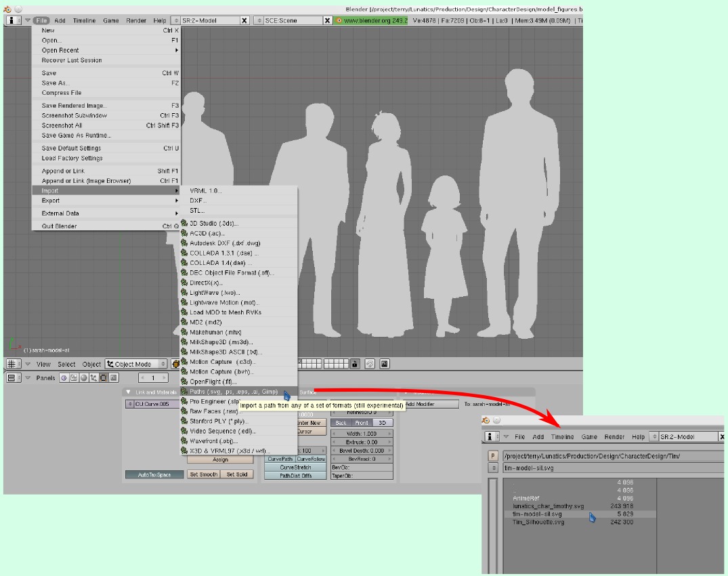Click the P parent directory button
This screenshot has width=728, height=576.
point(493,456)
